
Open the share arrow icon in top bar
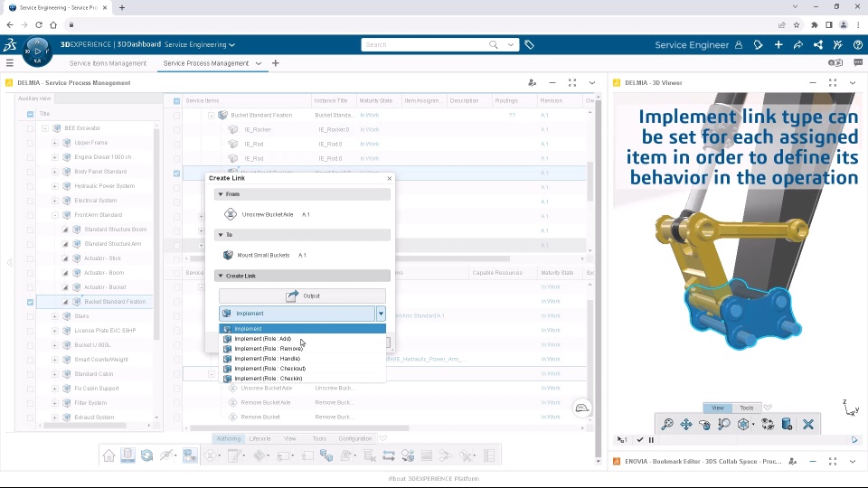pyautogui.click(x=798, y=45)
